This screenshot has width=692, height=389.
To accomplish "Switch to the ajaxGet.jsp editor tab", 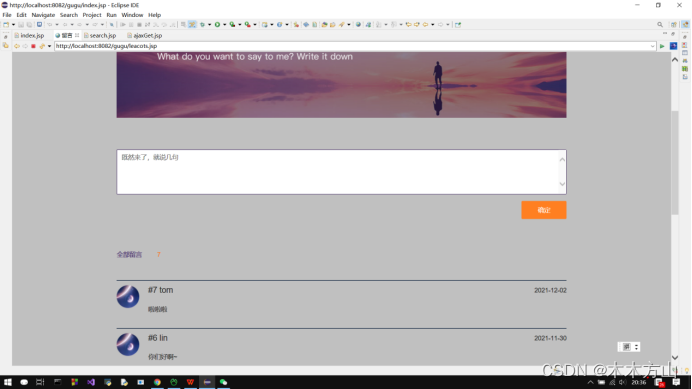I will [145, 35].
